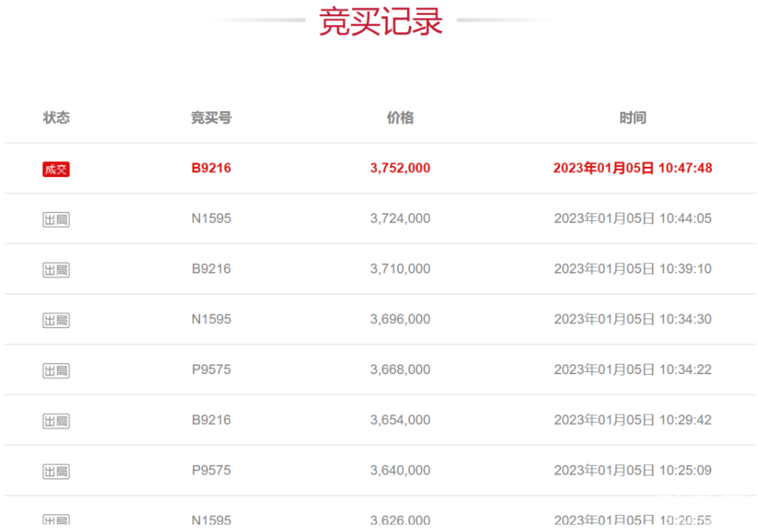Image resolution: width=758 pixels, height=532 pixels.
Task: Click the 状态 column header
Action: coord(56,118)
